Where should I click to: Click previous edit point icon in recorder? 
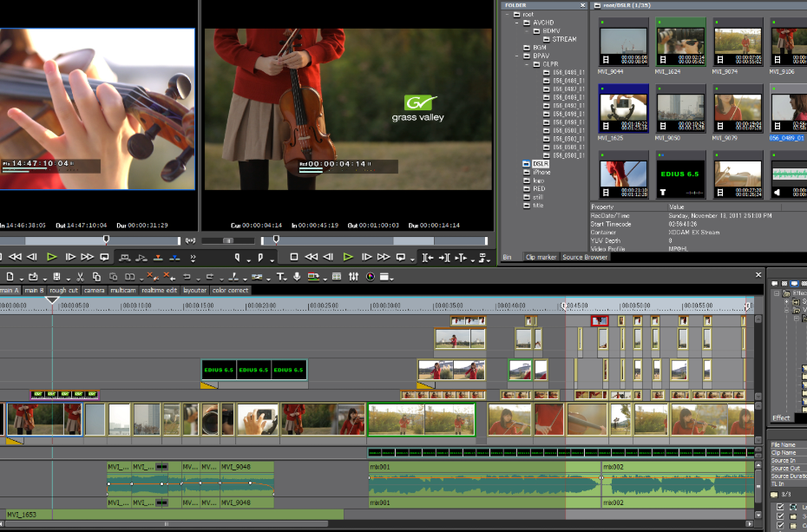tap(428, 257)
